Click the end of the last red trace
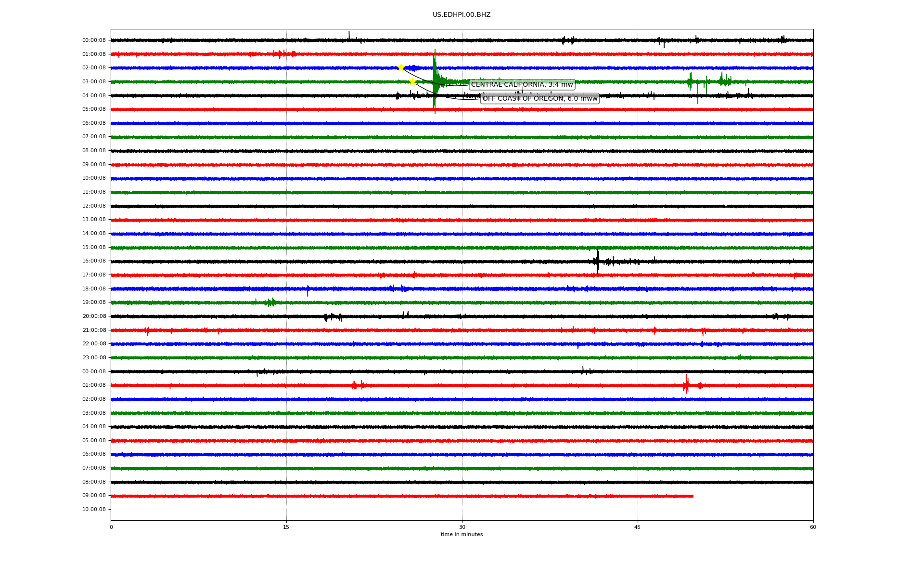This screenshot has height=578, width=924. [x=693, y=496]
